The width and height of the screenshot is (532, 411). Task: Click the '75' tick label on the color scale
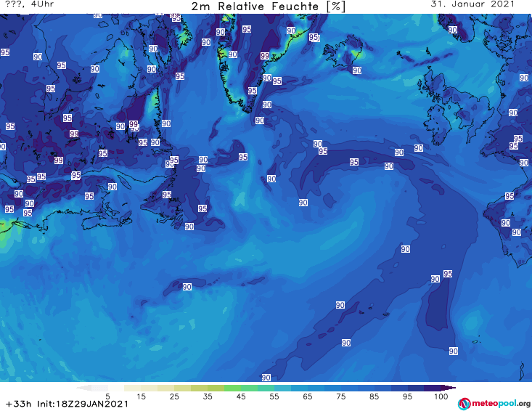click(340, 396)
